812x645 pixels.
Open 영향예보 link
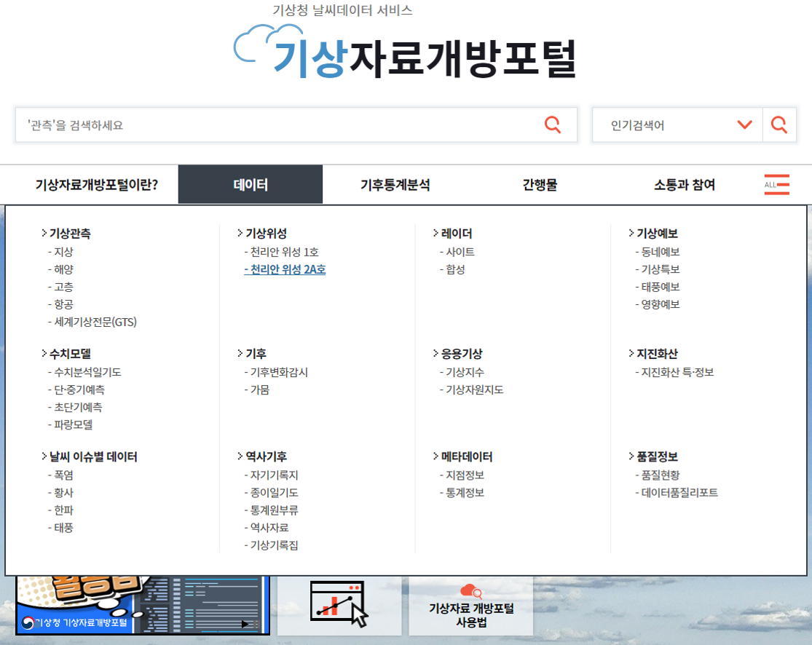pyautogui.click(x=658, y=304)
